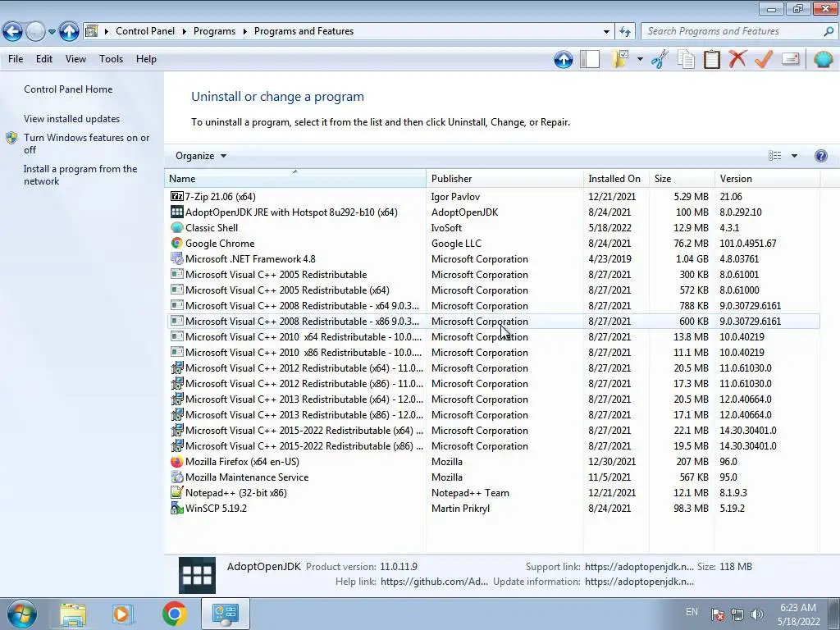The width and height of the screenshot is (840, 630).
Task: Click Programs in the breadcrumb
Action: click(x=214, y=31)
